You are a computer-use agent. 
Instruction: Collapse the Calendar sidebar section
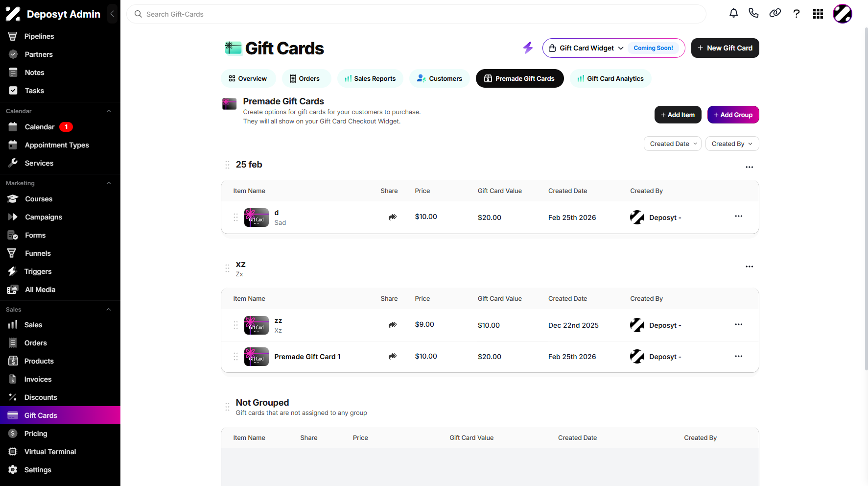pos(109,111)
